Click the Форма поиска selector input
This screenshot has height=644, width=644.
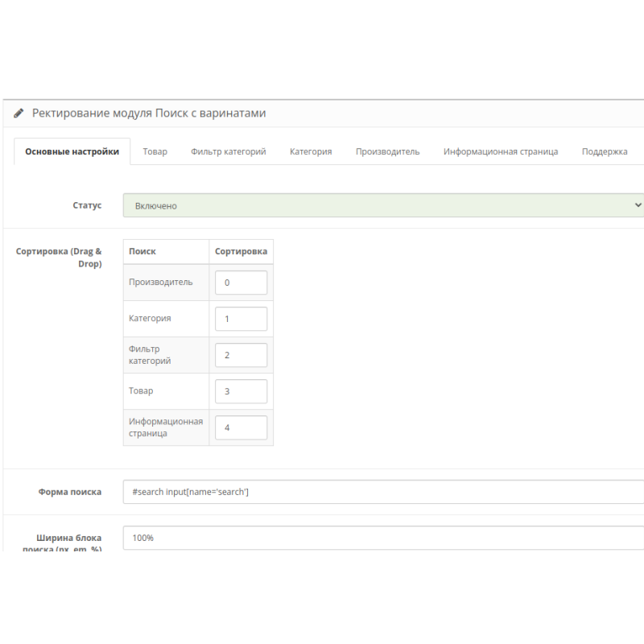coord(382,492)
